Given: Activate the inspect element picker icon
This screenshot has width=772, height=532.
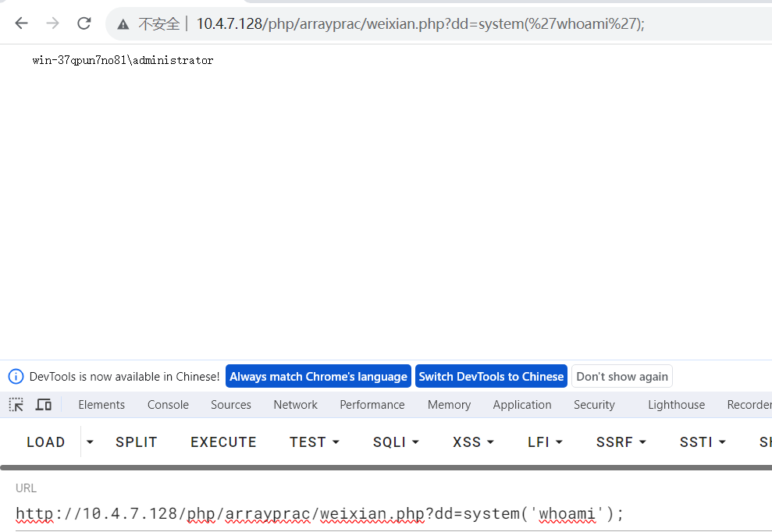Looking at the screenshot, I should pos(16,405).
